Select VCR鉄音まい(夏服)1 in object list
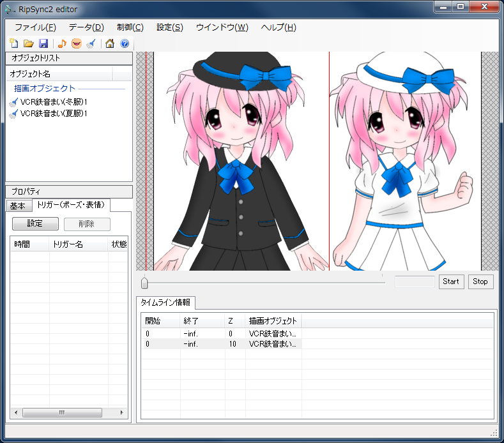Screen dimensions: 504x443 point(54,114)
